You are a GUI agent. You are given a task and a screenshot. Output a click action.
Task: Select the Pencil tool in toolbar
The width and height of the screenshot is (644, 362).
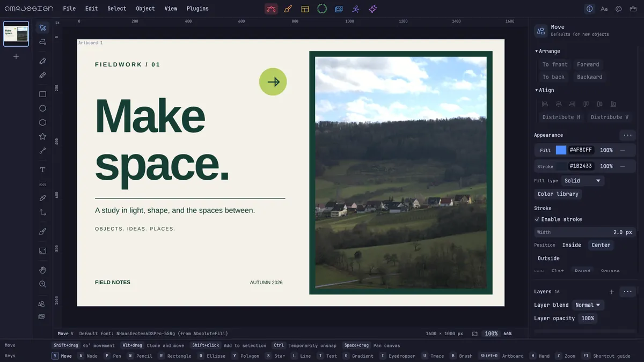42,75
